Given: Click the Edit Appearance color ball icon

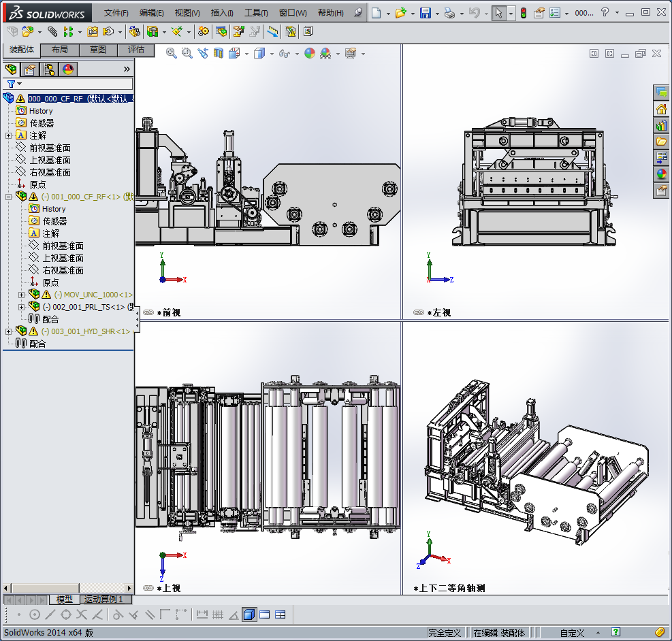Looking at the screenshot, I should (x=310, y=53).
